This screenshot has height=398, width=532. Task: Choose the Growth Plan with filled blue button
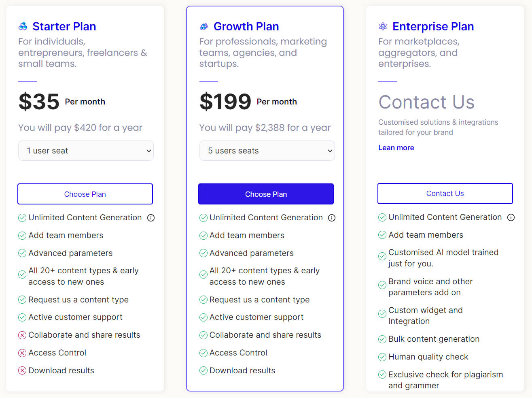coord(266,194)
